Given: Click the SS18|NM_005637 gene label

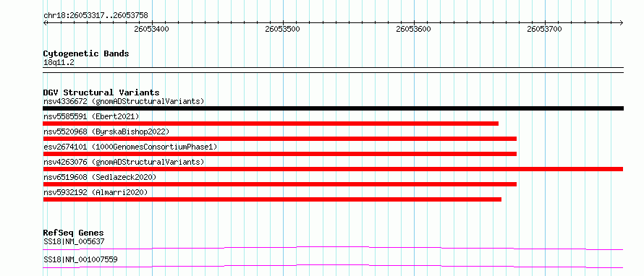Looking at the screenshot, I should (x=74, y=241).
